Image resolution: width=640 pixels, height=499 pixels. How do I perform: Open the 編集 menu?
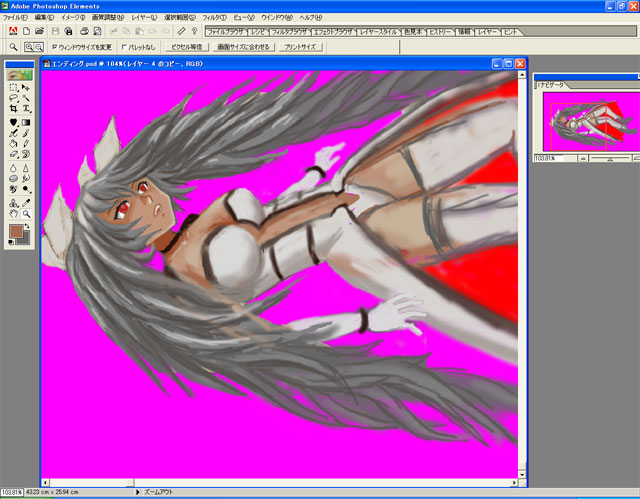(x=44, y=18)
